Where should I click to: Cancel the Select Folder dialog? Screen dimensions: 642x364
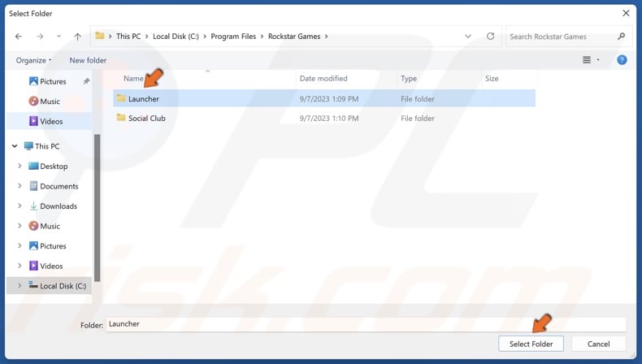coord(599,344)
